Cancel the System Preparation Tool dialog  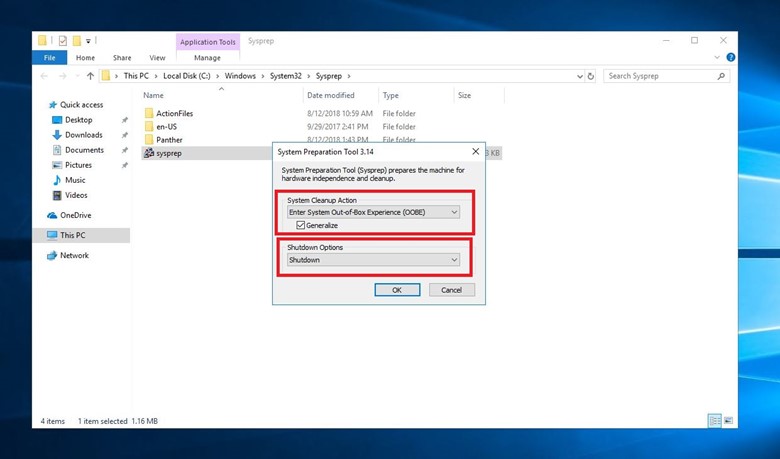click(x=451, y=290)
